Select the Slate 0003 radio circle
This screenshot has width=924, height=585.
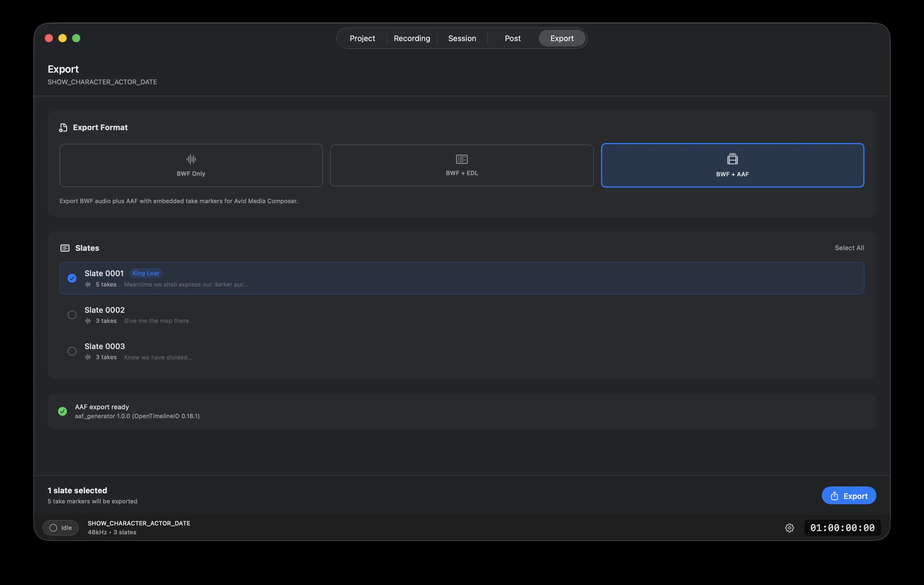point(72,351)
